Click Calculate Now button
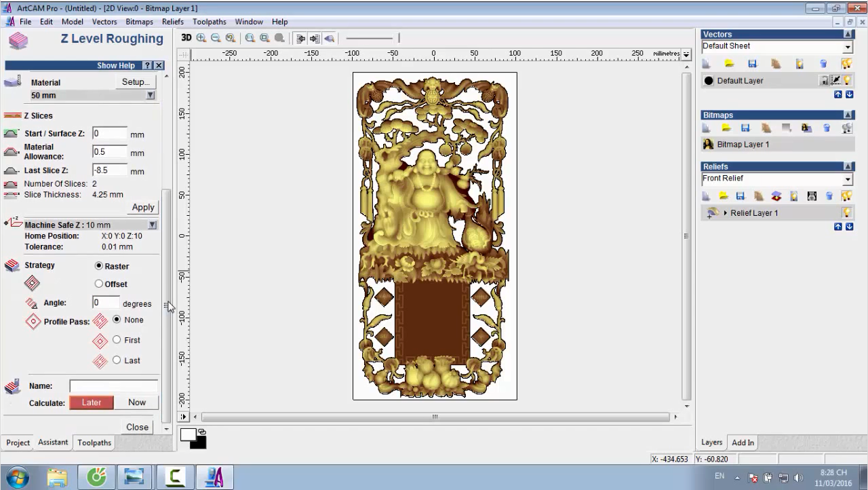868x490 pixels. click(x=137, y=402)
